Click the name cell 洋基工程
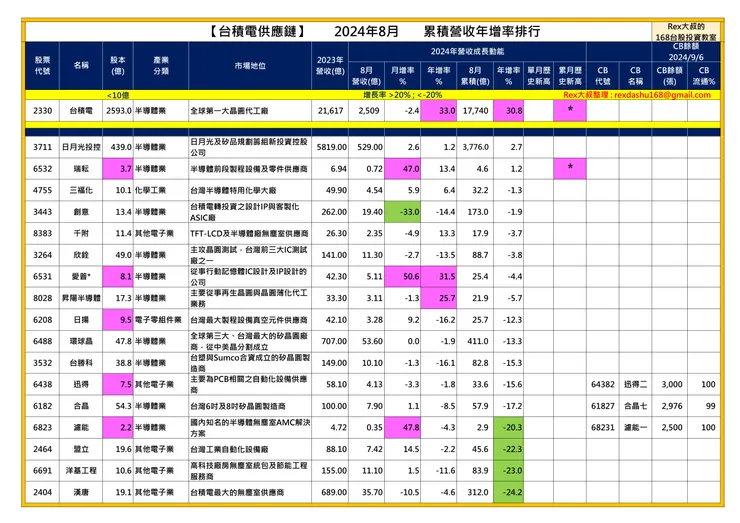 point(81,471)
